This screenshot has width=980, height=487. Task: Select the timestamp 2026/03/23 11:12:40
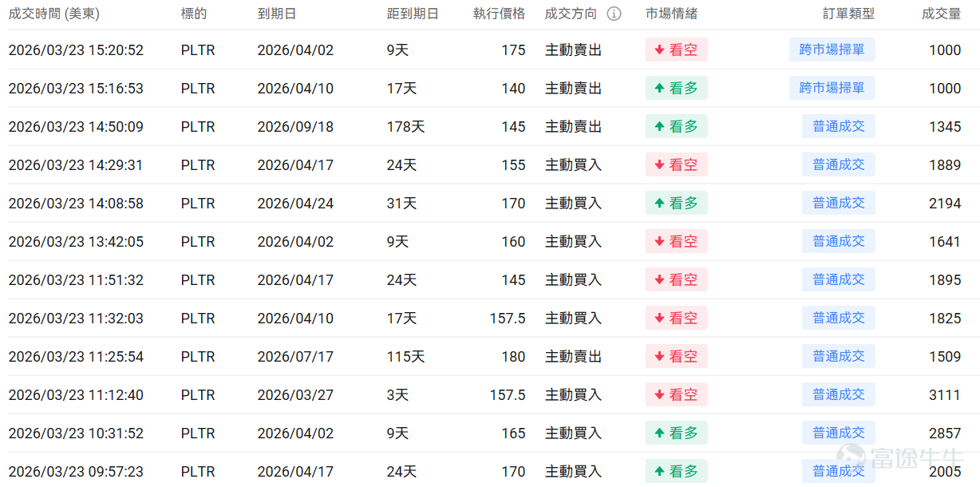76,395
